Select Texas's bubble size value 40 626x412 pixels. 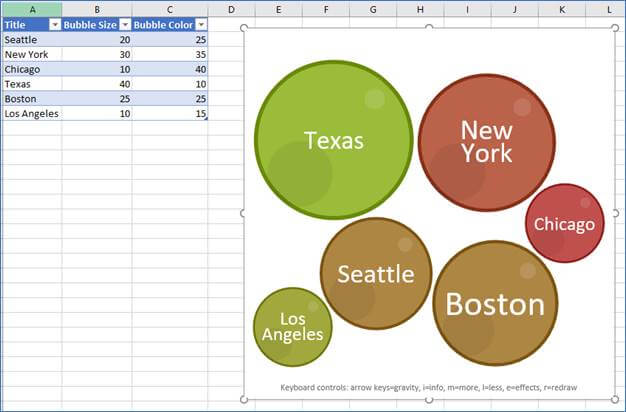[x=97, y=84]
